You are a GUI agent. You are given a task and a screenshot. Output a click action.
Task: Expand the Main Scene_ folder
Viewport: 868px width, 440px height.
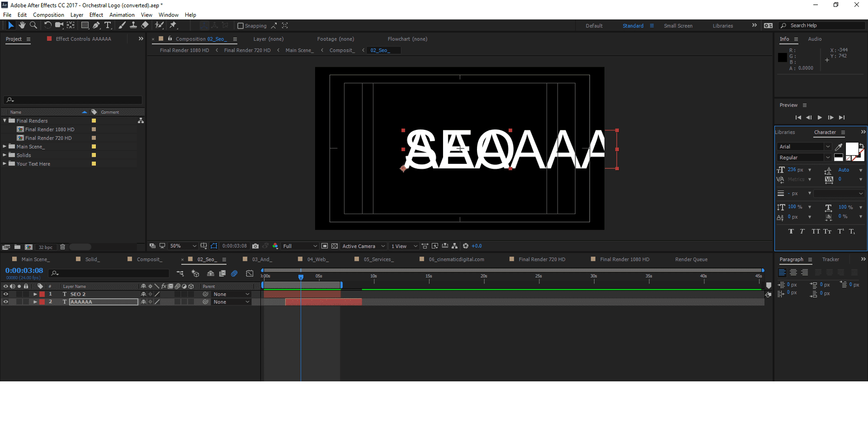[x=5, y=147]
